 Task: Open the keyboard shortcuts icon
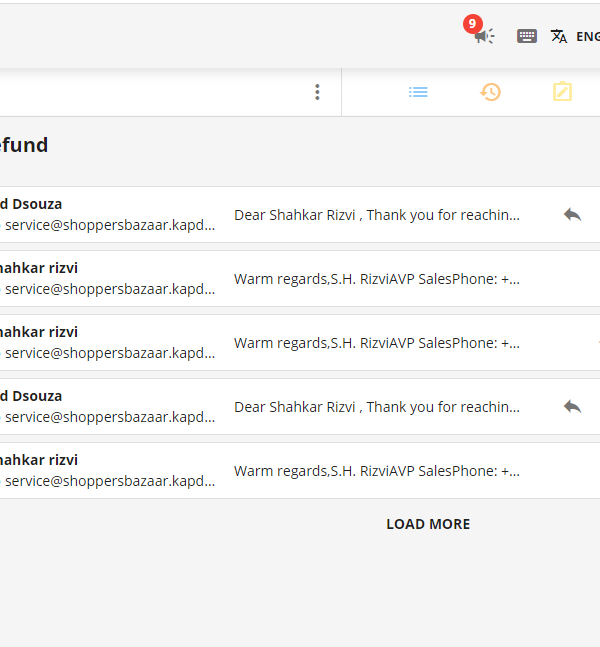pos(527,36)
